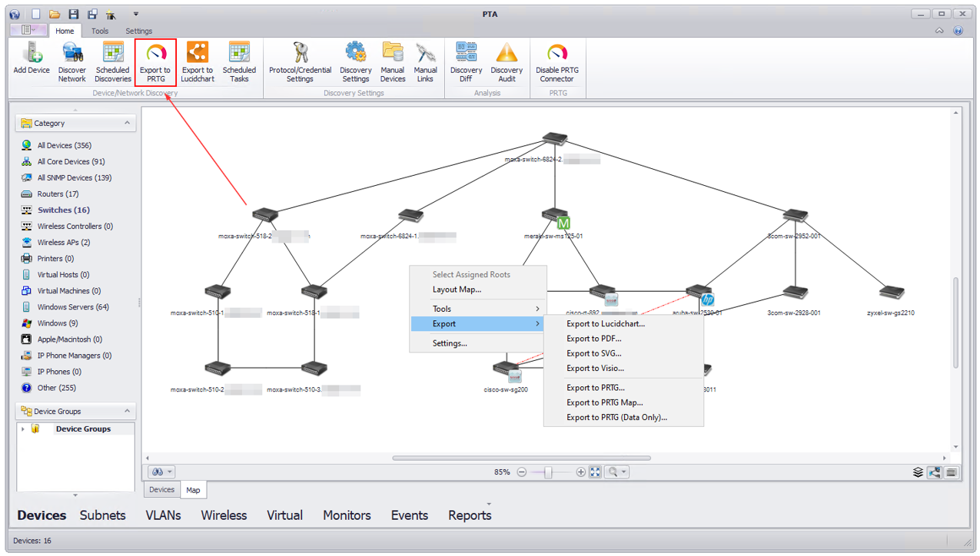The width and height of the screenshot is (980, 556).
Task: Toggle the map layers display
Action: pyautogui.click(x=918, y=472)
